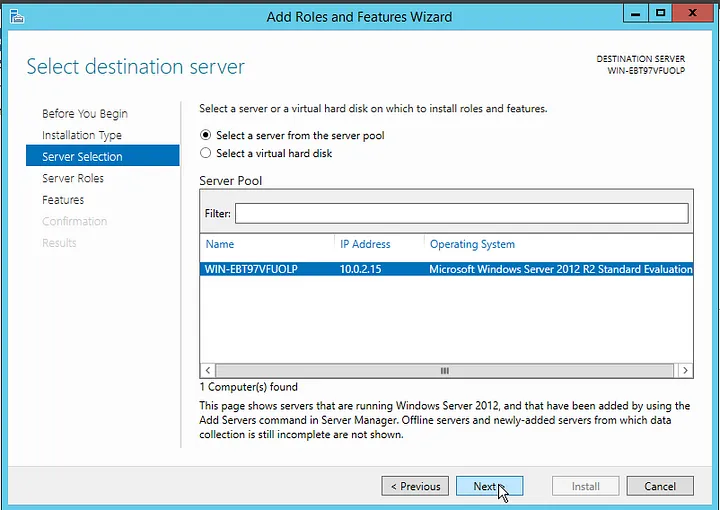Go back with the Previous button

(415, 486)
